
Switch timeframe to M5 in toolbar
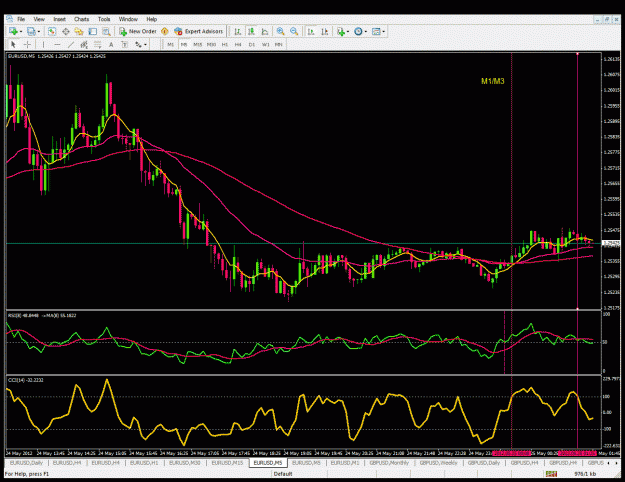(x=184, y=45)
